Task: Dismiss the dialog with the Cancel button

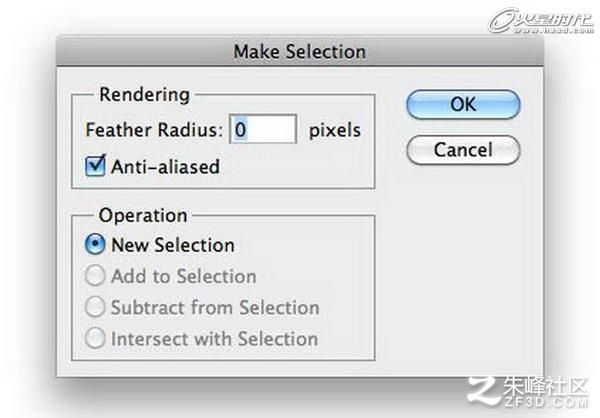Action: [463, 150]
